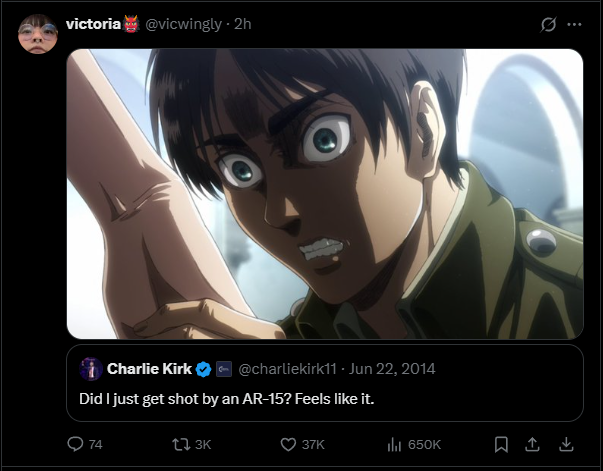The width and height of the screenshot is (603, 471).
Task: Click the blue verified badge
Action: [x=203, y=369]
